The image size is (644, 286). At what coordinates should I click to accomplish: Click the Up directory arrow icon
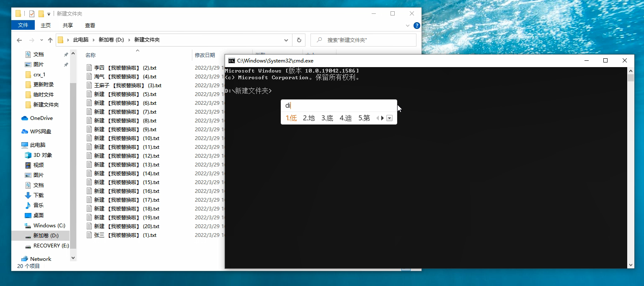[50, 40]
